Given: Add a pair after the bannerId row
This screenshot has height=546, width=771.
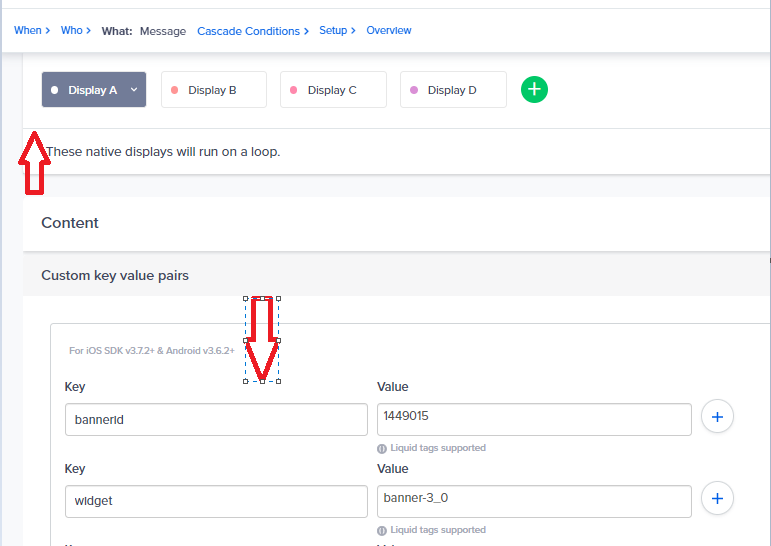Looking at the screenshot, I should [x=717, y=417].
